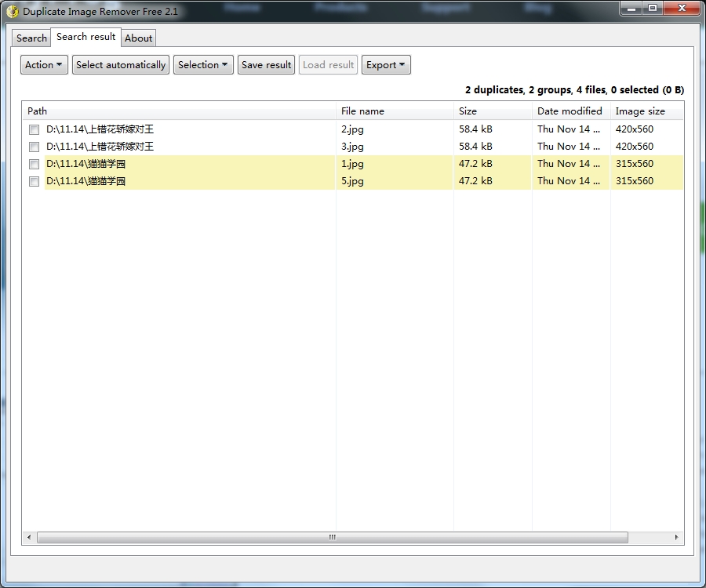Check the box for 2.jpg row
706x588 pixels.
tap(34, 129)
